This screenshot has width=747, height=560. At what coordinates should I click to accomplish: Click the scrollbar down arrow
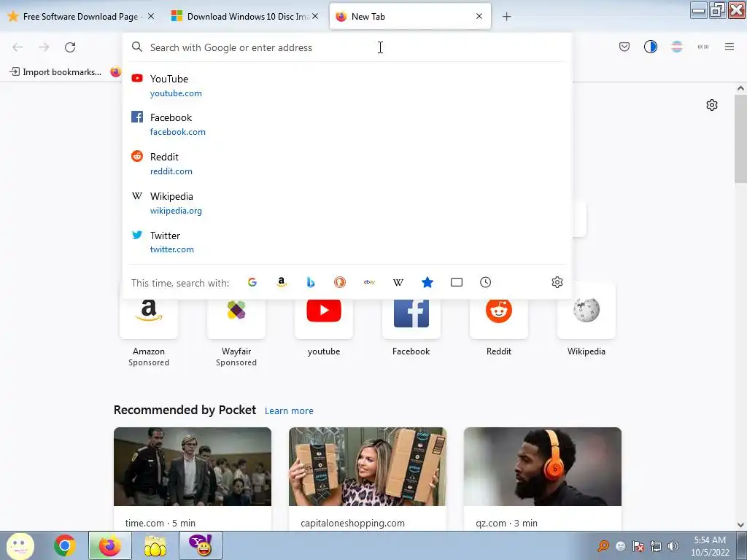click(x=740, y=525)
